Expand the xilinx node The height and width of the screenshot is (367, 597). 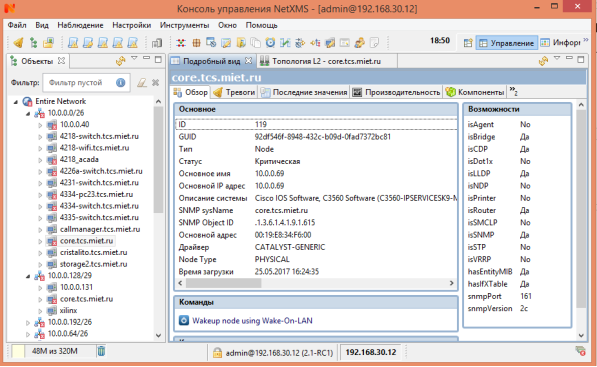[x=40, y=311]
